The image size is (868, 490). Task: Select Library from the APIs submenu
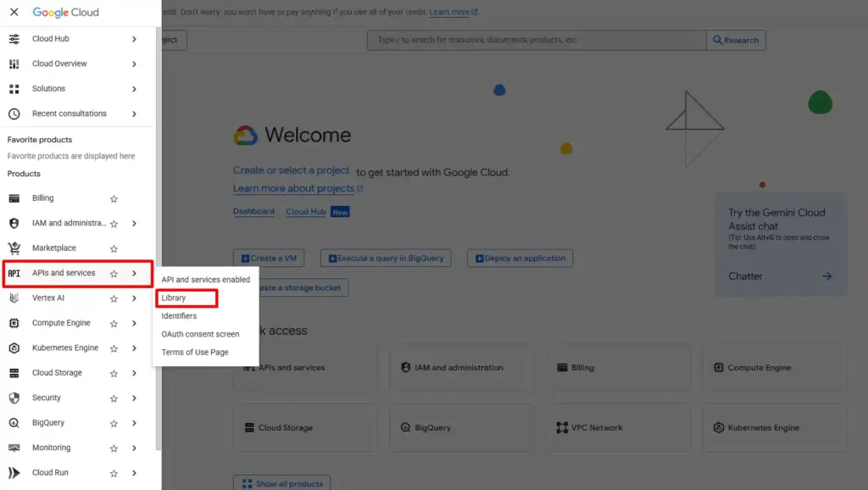tap(174, 298)
